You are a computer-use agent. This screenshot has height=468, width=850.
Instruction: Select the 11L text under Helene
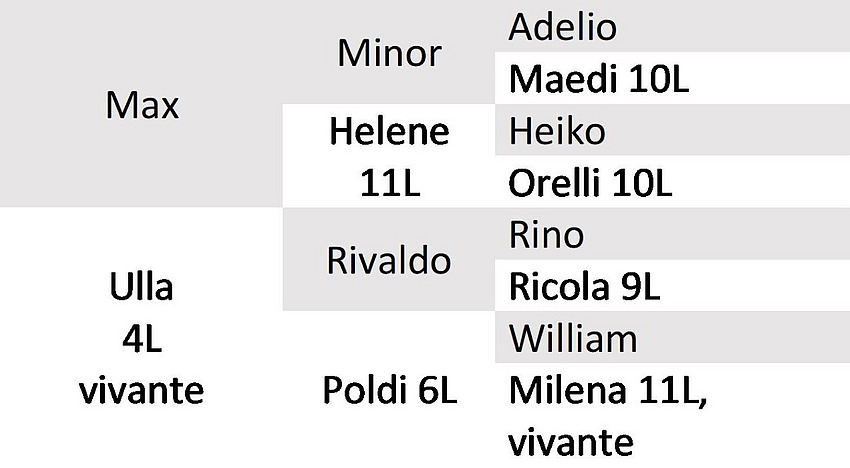pyautogui.click(x=389, y=183)
